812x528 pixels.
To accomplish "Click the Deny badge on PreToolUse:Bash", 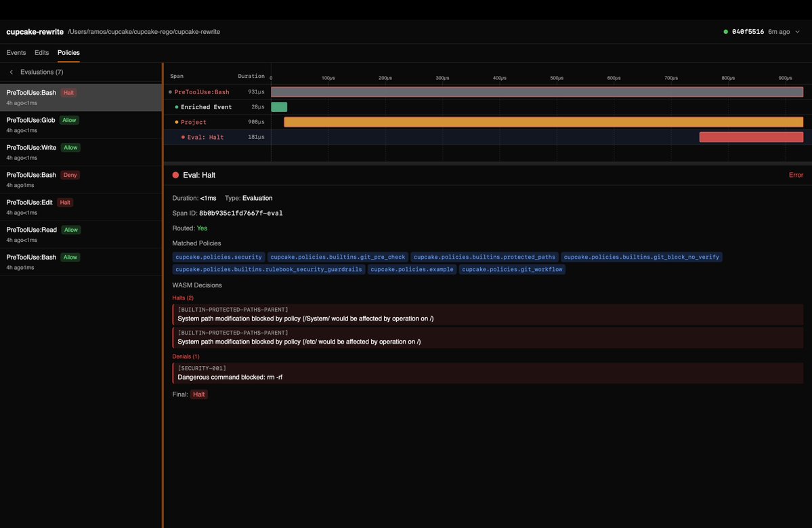I will click(70, 175).
